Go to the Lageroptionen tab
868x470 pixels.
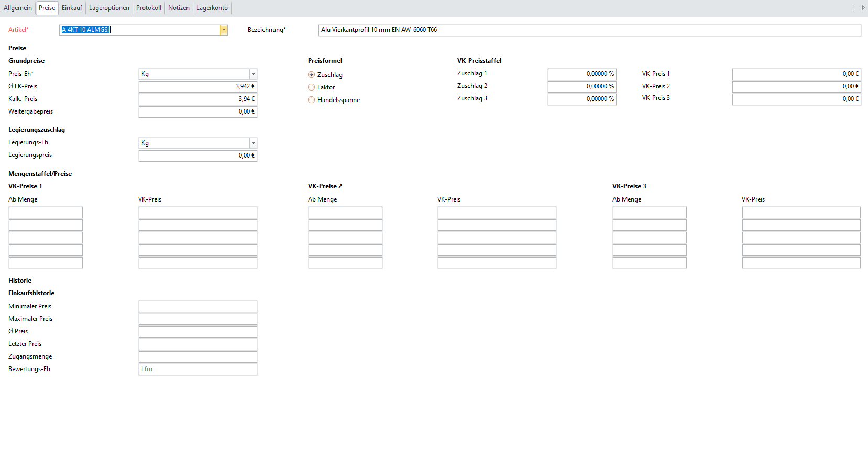click(x=109, y=8)
